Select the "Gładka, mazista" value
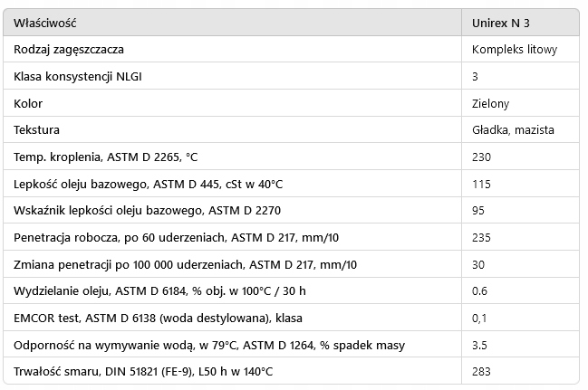This screenshot has height=390, width=588. pyautogui.click(x=514, y=130)
